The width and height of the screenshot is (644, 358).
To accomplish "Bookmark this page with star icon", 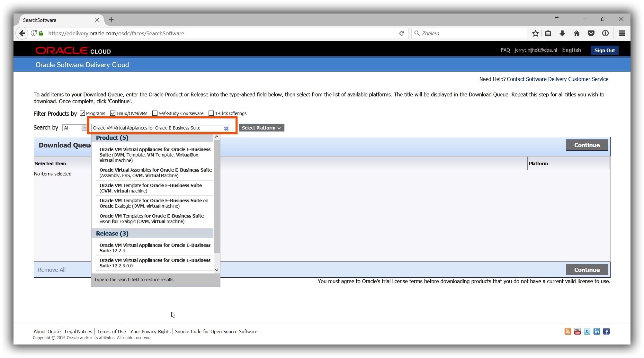I will coord(535,33).
